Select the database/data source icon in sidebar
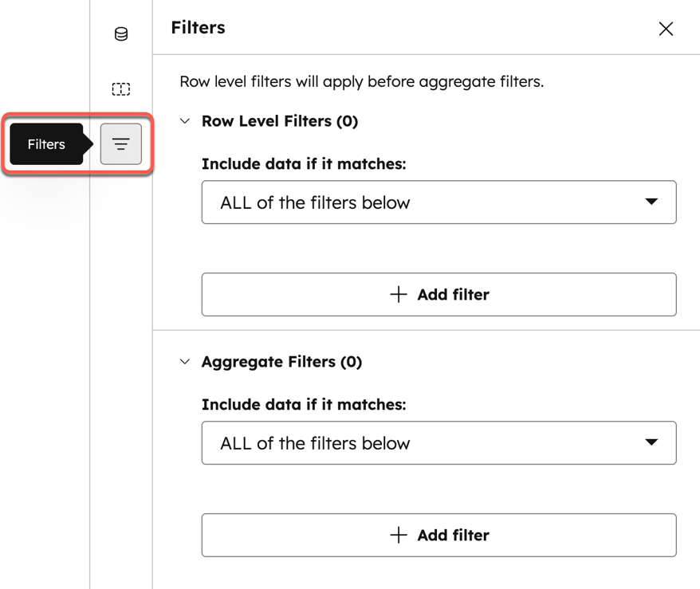This screenshot has height=589, width=700. click(120, 34)
